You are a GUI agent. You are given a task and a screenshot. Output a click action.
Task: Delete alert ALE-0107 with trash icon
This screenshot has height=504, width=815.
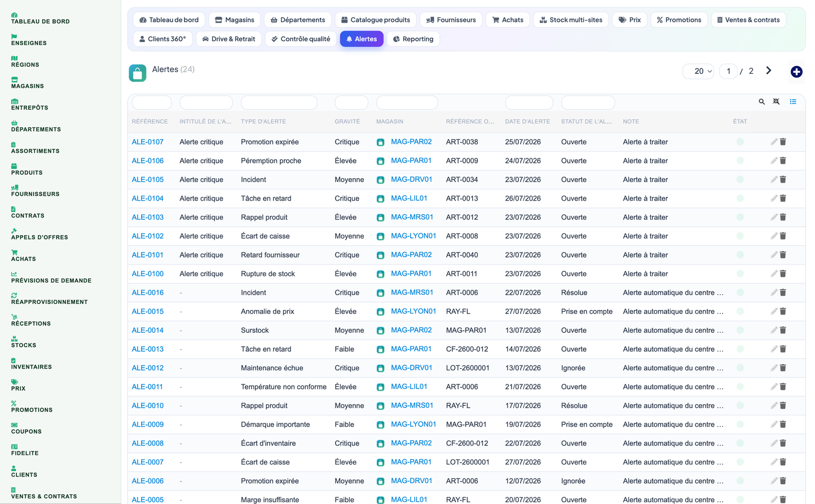783,142
